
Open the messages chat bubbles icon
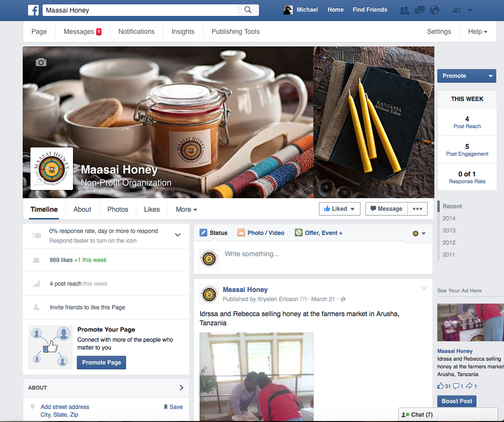[419, 11]
